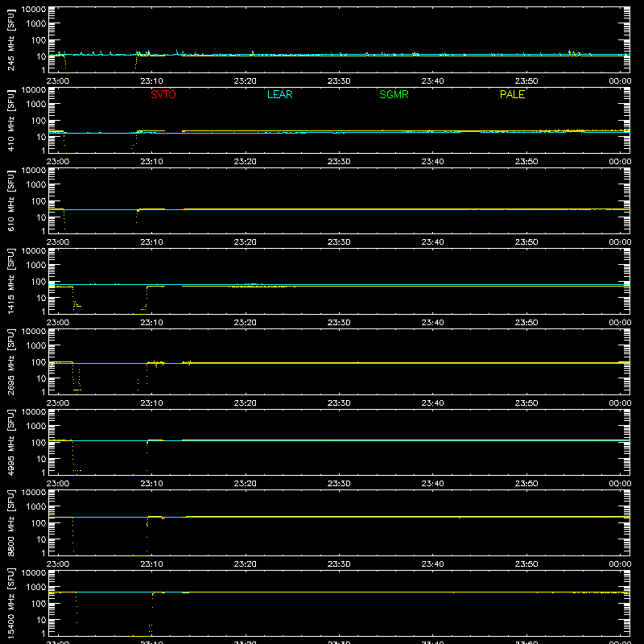Select the '15400 MHz [SFU]' axis title
644x644 pixels.
10,603
